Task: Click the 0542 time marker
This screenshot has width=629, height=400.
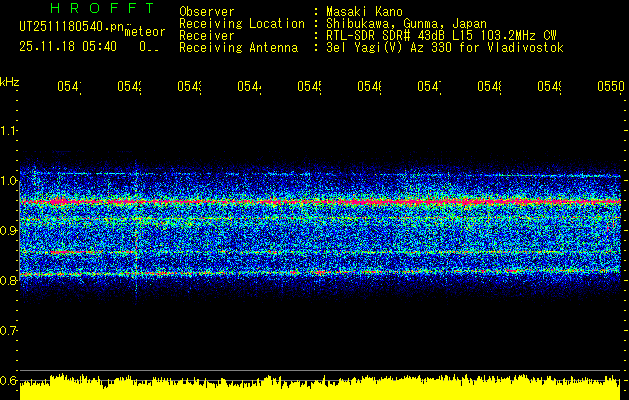Action: pos(129,87)
